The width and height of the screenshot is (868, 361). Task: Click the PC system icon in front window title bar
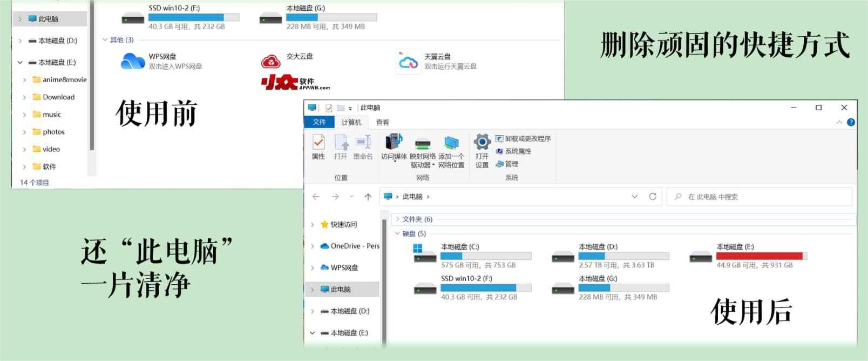(313, 108)
